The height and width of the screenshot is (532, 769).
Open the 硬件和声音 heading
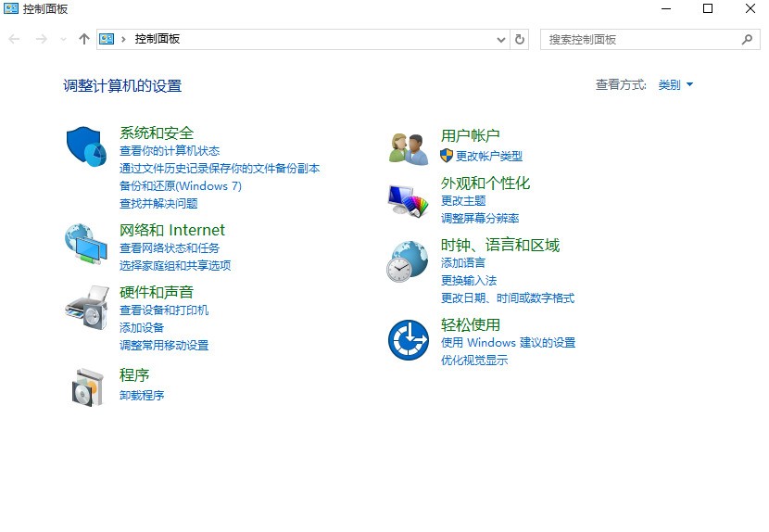point(157,292)
